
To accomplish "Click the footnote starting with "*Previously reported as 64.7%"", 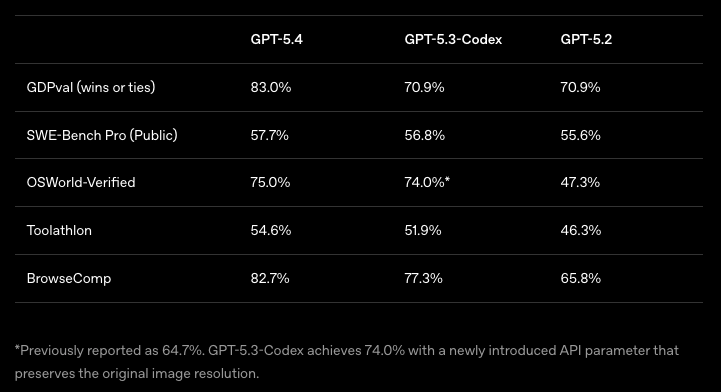I will click(347, 362).
